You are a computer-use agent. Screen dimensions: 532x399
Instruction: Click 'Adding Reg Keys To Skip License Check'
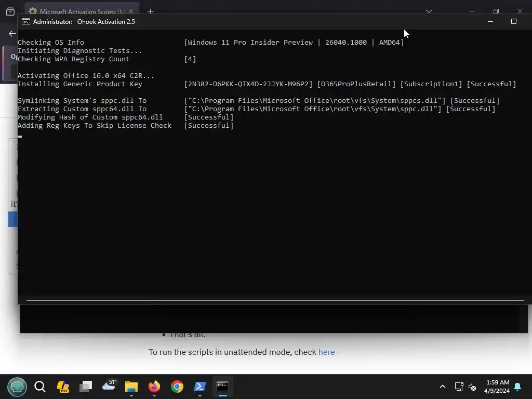(x=95, y=126)
